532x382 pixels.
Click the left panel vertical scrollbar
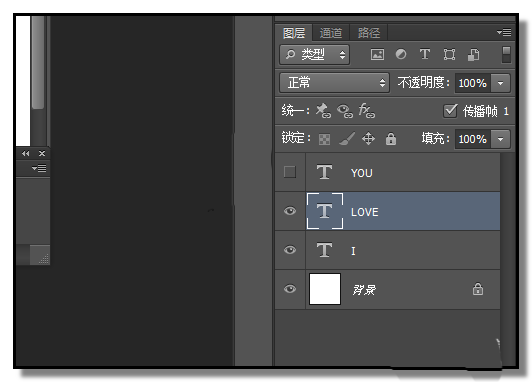(38, 63)
